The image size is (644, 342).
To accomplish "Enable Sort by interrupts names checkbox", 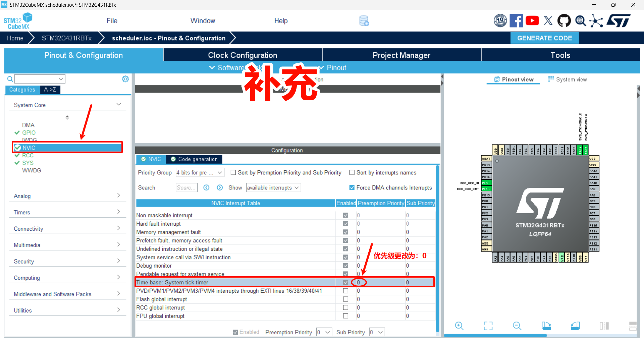I will pos(352,172).
